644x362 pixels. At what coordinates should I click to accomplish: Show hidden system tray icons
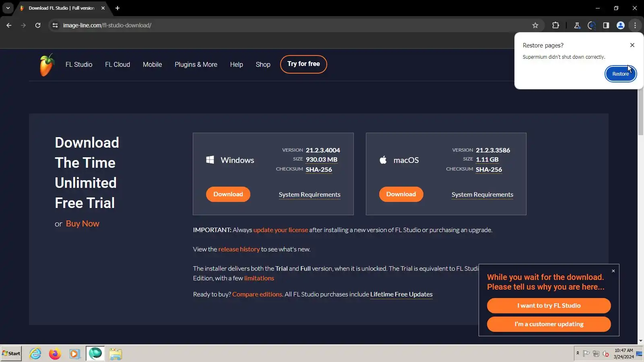pos(578,354)
